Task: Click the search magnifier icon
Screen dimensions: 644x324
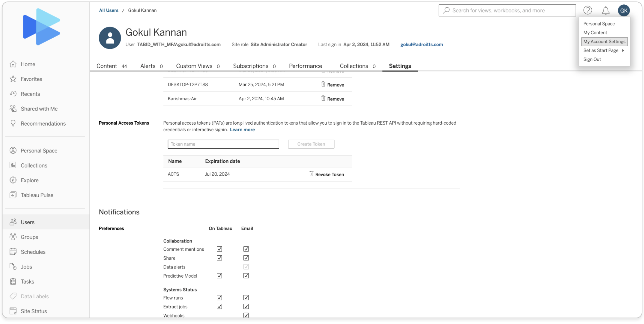Action: pyautogui.click(x=446, y=10)
